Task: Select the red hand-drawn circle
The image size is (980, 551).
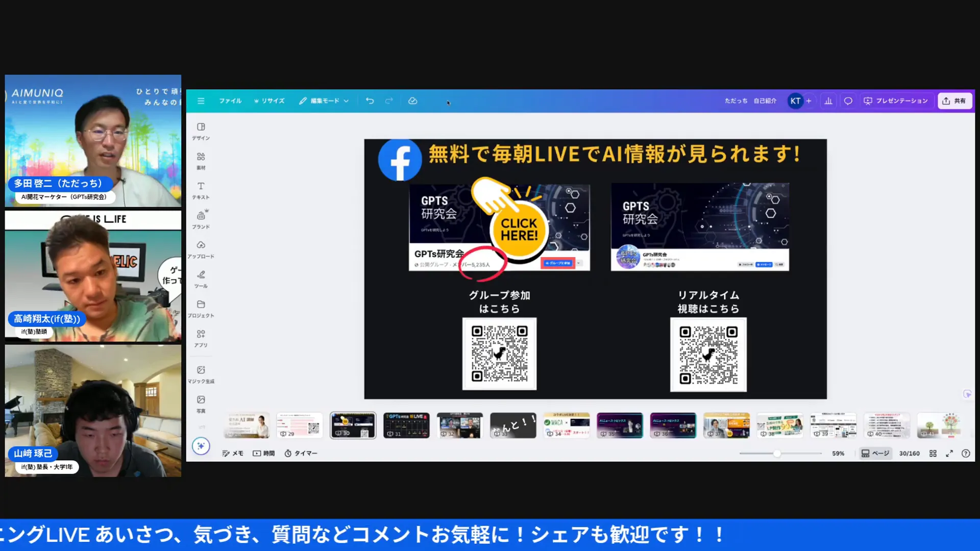Action: [482, 264]
